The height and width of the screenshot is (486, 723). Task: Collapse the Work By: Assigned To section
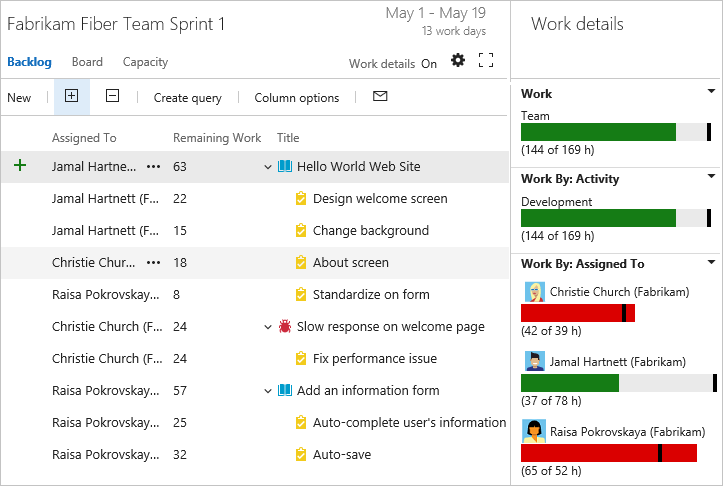[x=711, y=262]
